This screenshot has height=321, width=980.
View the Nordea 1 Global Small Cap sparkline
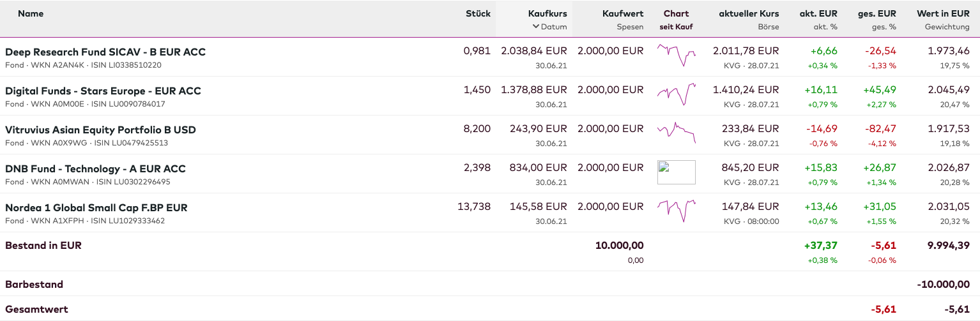[x=676, y=211]
